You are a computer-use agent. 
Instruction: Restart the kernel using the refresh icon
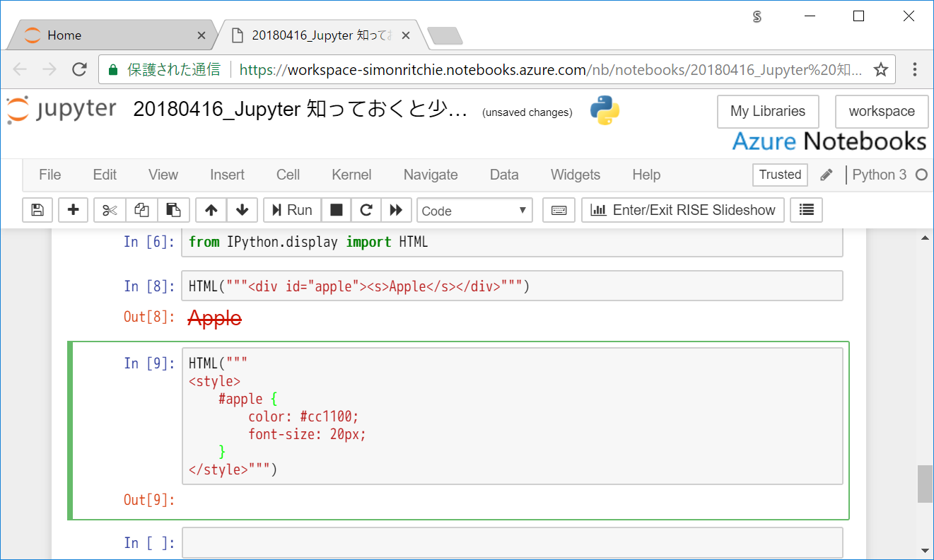tap(366, 209)
